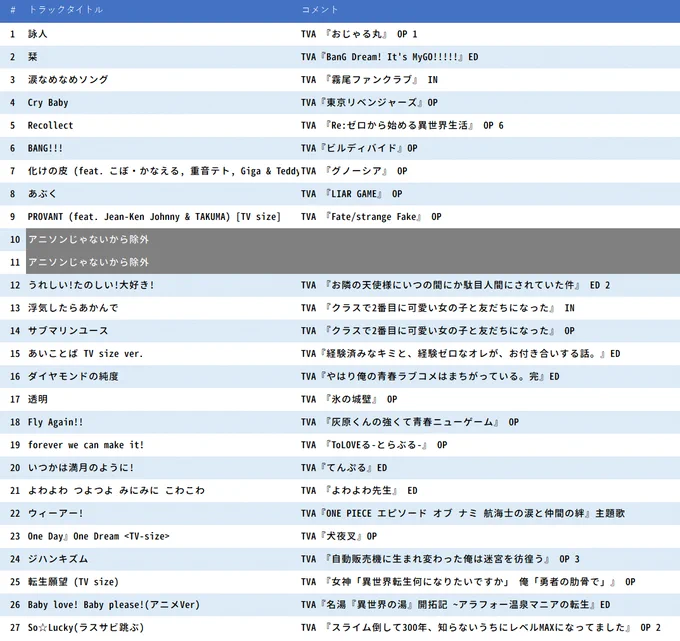
Task: Select track title ダイヤモンドの純度
Action: pyautogui.click(x=73, y=376)
